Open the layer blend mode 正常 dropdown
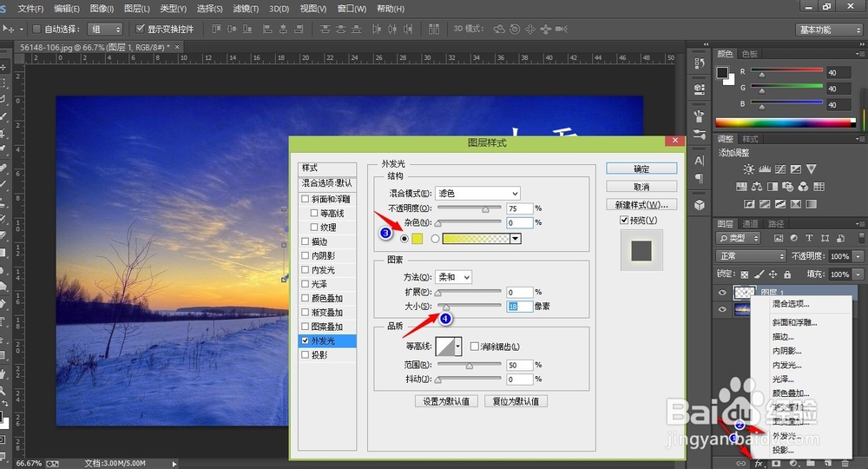The width and height of the screenshot is (868, 469). [x=751, y=256]
